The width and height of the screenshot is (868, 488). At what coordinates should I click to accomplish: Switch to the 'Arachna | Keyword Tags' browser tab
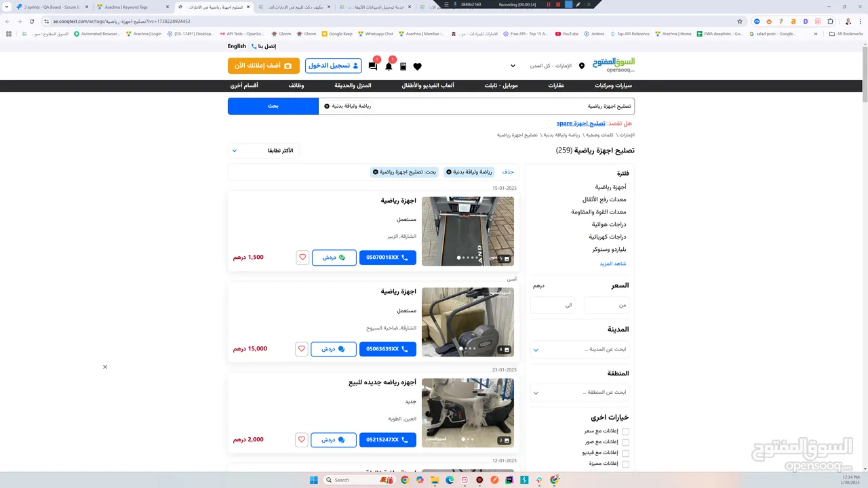(x=132, y=7)
